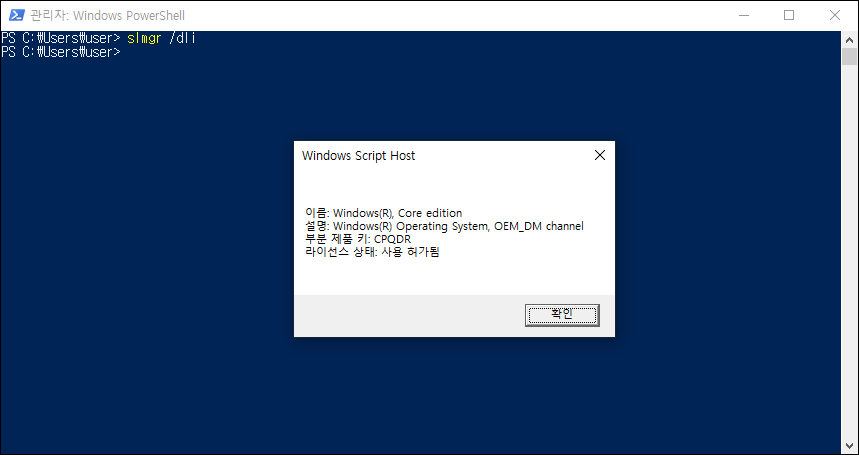
Task: Close the PowerShell window
Action: pos(834,15)
